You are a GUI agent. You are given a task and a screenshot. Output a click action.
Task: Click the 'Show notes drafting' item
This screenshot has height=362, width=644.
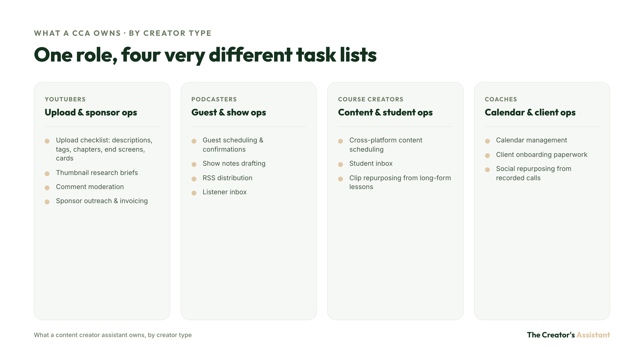tap(234, 163)
